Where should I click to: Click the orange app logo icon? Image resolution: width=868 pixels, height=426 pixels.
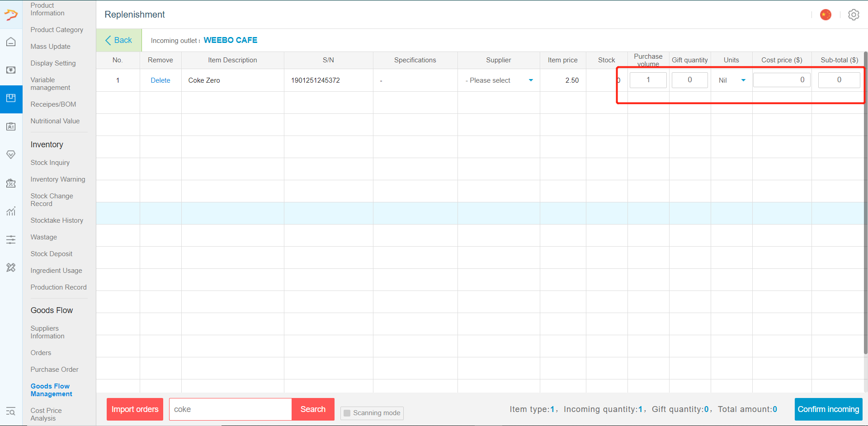[x=11, y=15]
